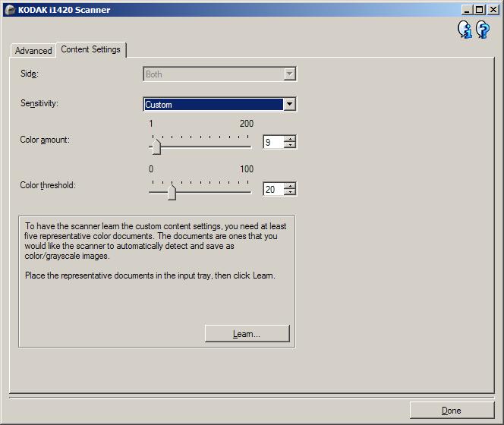
Task: Click the 'Side:' label
Action: (x=30, y=74)
